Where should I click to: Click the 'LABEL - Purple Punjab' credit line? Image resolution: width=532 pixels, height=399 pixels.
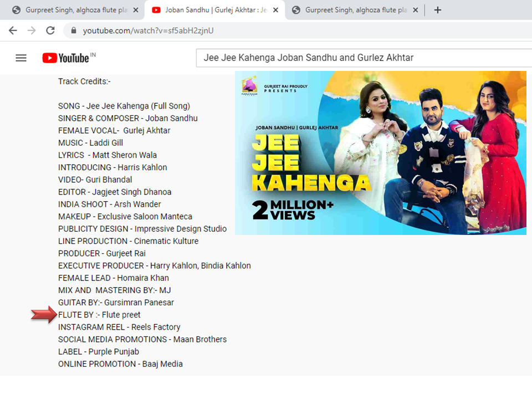99,351
